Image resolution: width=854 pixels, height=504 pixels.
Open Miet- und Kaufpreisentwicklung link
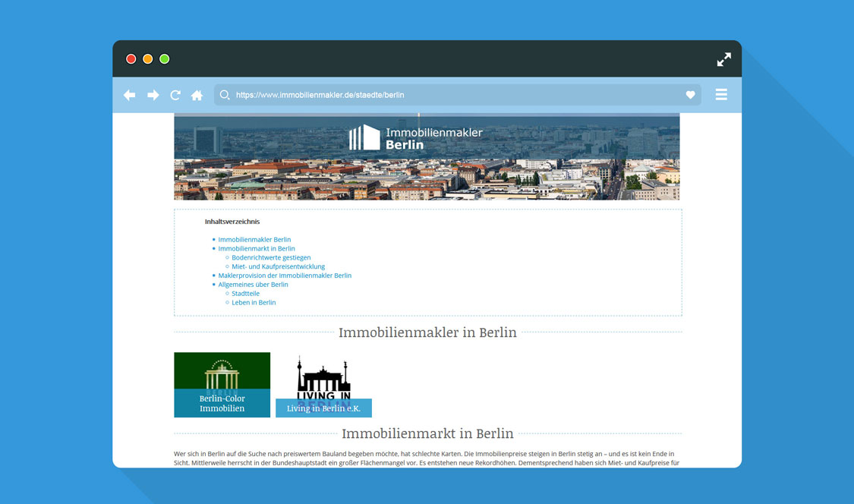(279, 266)
